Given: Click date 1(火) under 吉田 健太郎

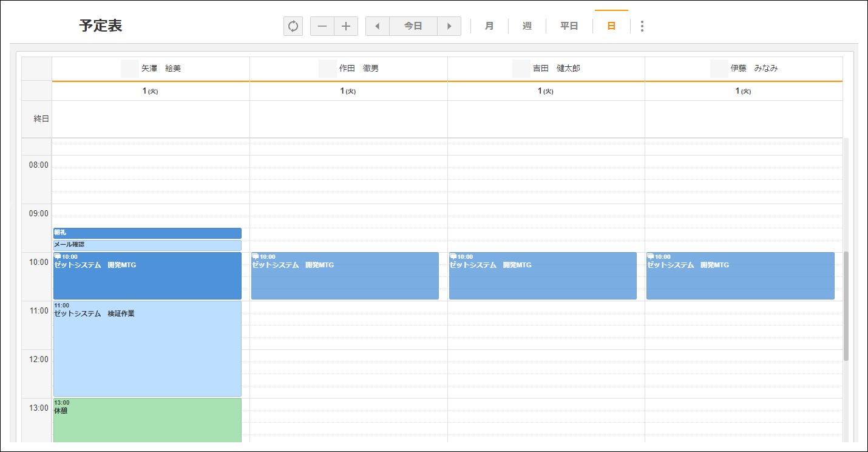Looking at the screenshot, I should point(546,91).
